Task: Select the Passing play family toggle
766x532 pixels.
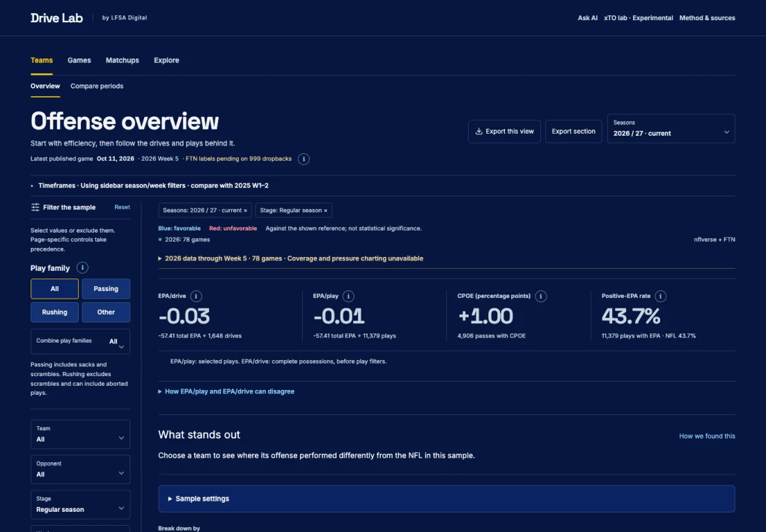Action: pyautogui.click(x=106, y=289)
